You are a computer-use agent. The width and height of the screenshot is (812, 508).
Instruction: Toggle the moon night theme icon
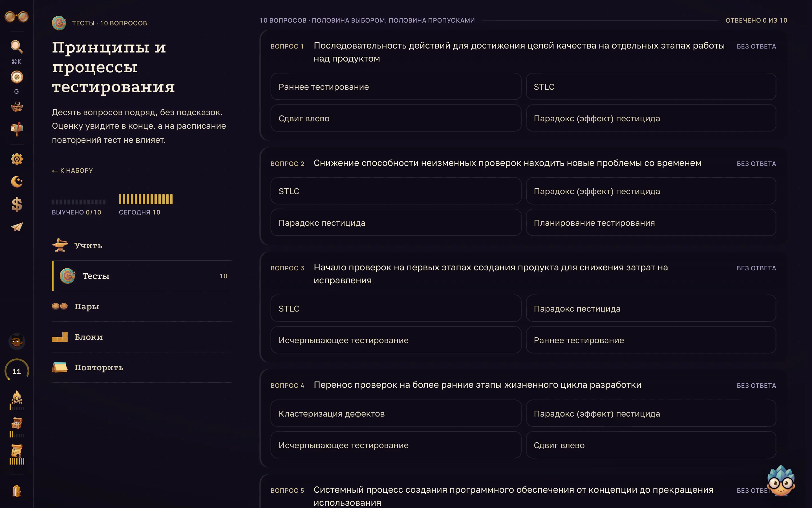pyautogui.click(x=16, y=182)
